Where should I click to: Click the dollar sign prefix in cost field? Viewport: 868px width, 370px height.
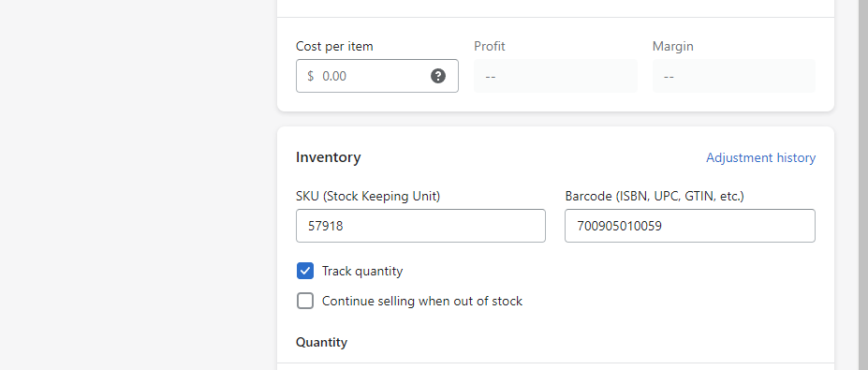pyautogui.click(x=311, y=76)
